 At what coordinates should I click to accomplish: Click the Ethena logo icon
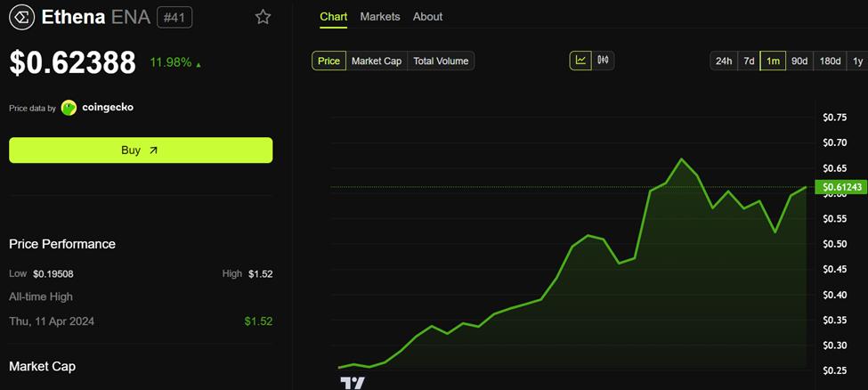22,17
